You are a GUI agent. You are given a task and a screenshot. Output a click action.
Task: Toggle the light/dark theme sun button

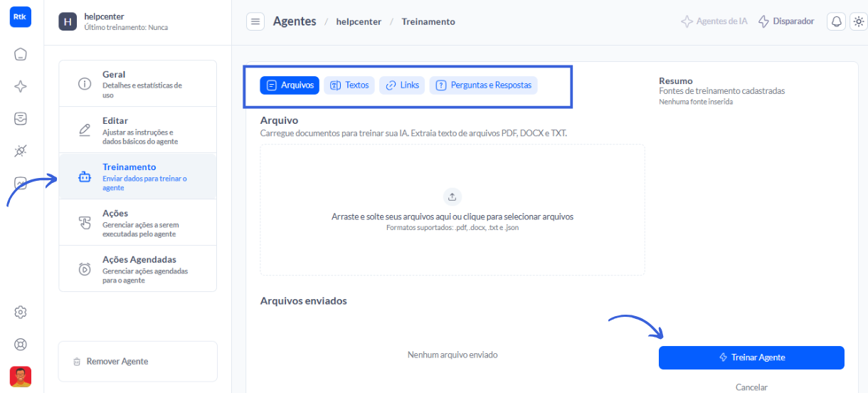pos(858,21)
